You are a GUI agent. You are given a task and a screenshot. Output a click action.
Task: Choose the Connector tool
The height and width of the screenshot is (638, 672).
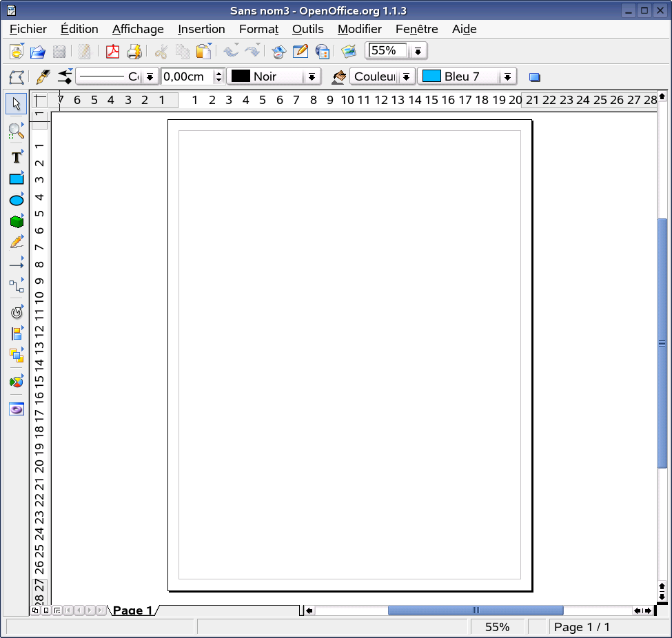(x=15, y=285)
